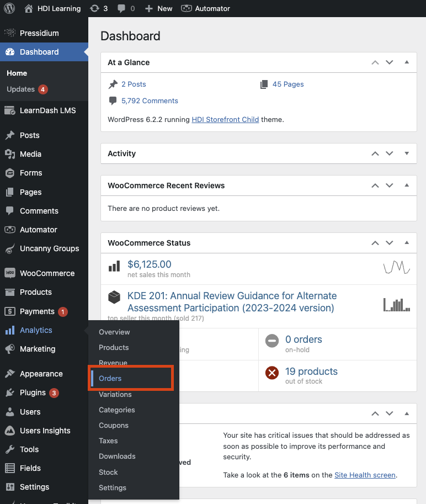Select Orders in Analytics submenu

[110, 378]
